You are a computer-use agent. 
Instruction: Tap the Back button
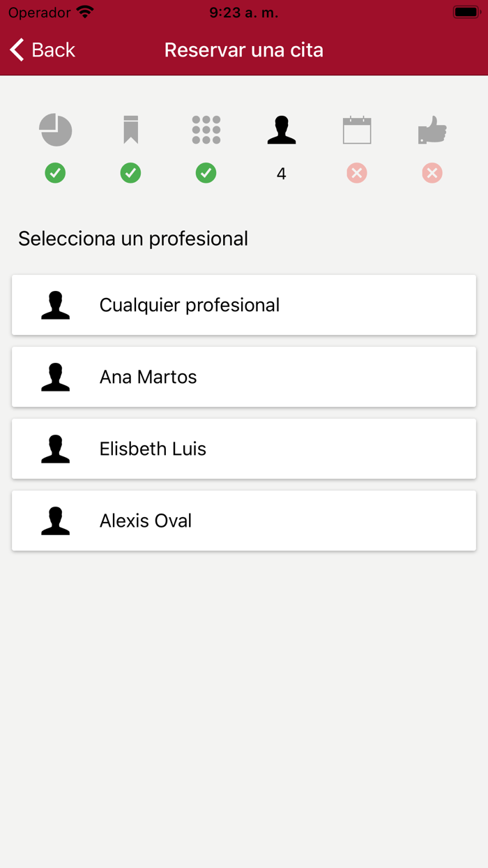click(x=42, y=50)
